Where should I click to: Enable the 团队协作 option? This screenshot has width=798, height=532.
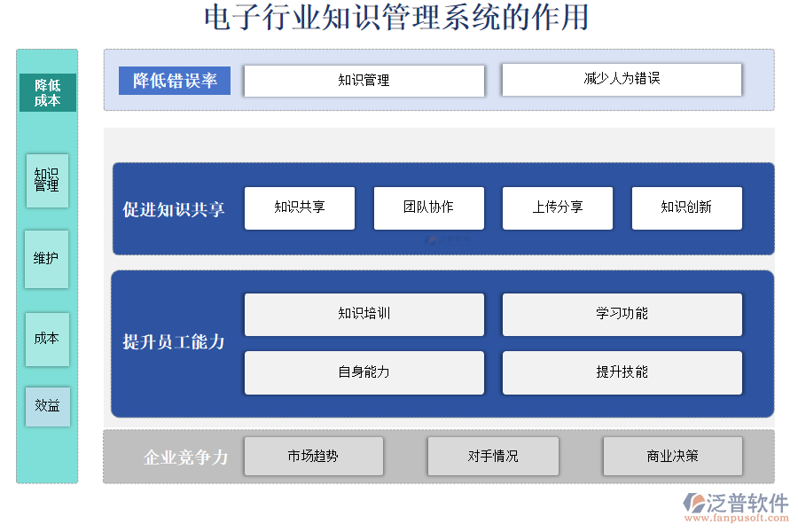point(429,208)
